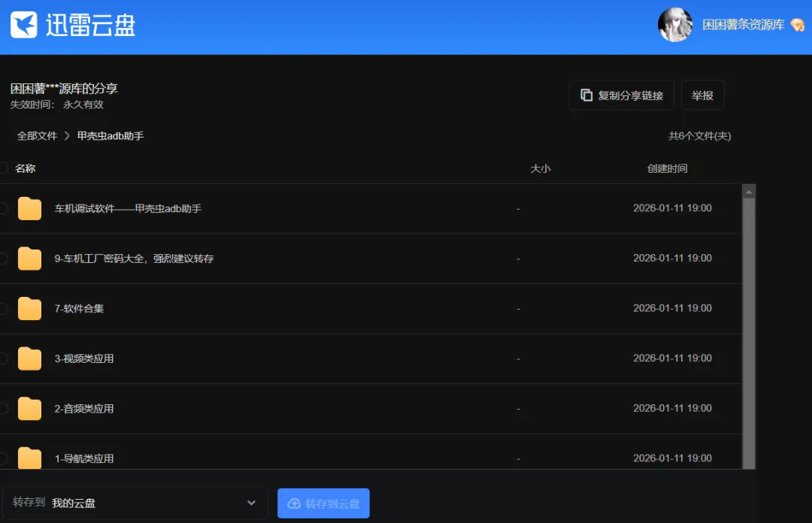The image size is (812, 523).
Task: Open the 转存到 我的云盘 dropdown
Action: pyautogui.click(x=135, y=503)
